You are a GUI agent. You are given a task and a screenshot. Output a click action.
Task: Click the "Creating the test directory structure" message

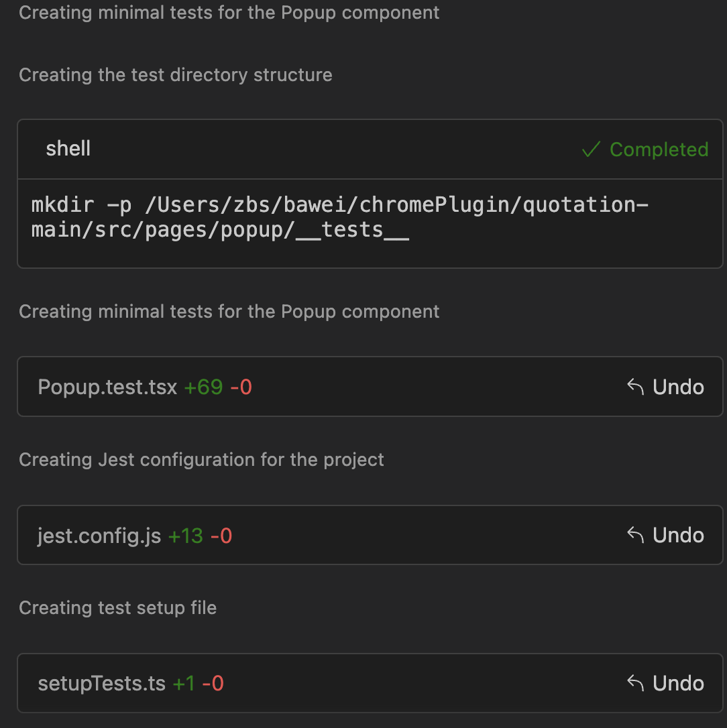point(176,75)
